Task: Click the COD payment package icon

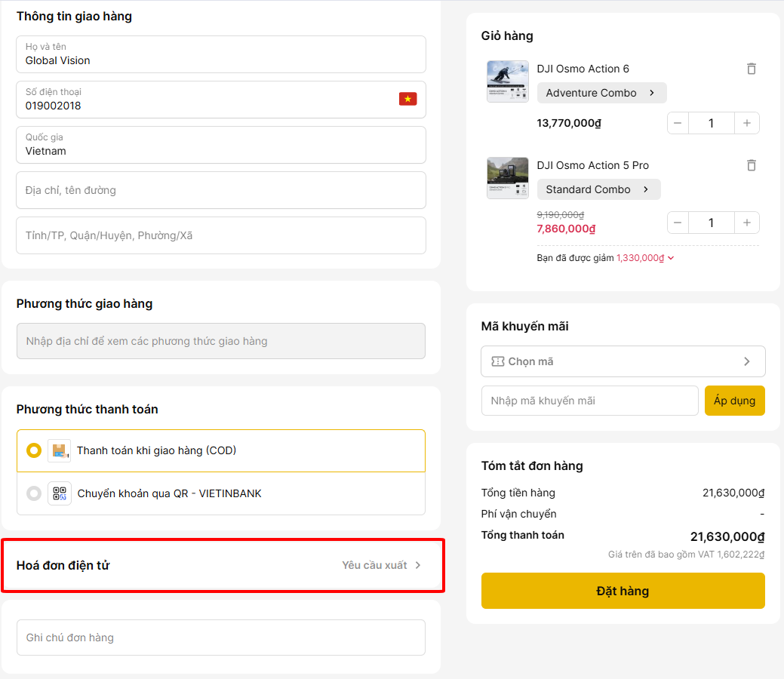Action: (x=59, y=451)
